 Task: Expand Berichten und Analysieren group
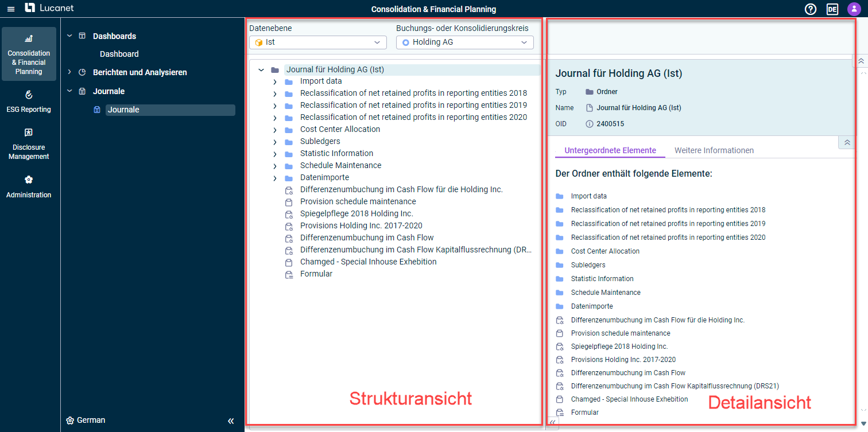[69, 72]
